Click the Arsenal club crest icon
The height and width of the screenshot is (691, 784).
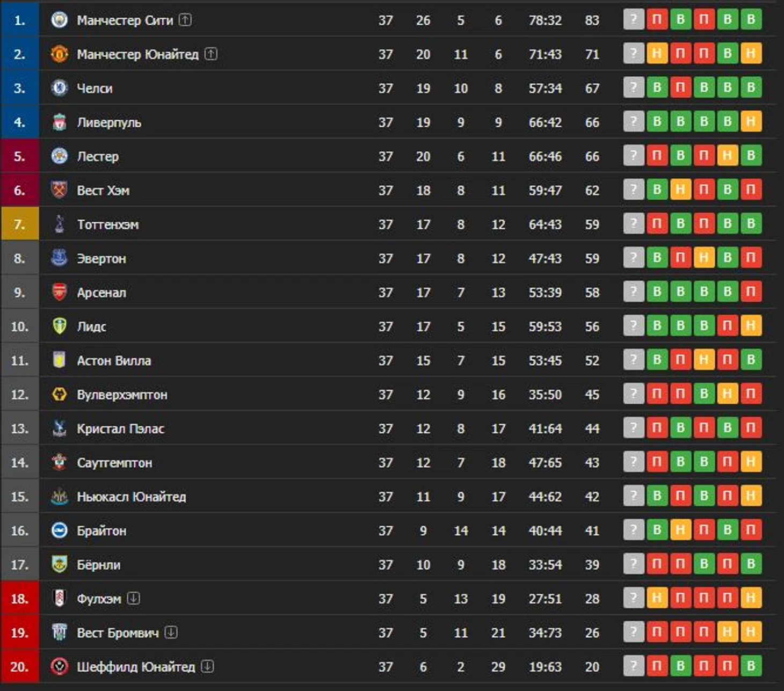[59, 292]
